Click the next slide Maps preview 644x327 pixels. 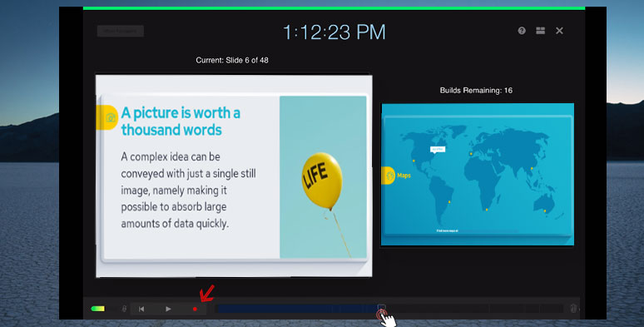click(478, 174)
